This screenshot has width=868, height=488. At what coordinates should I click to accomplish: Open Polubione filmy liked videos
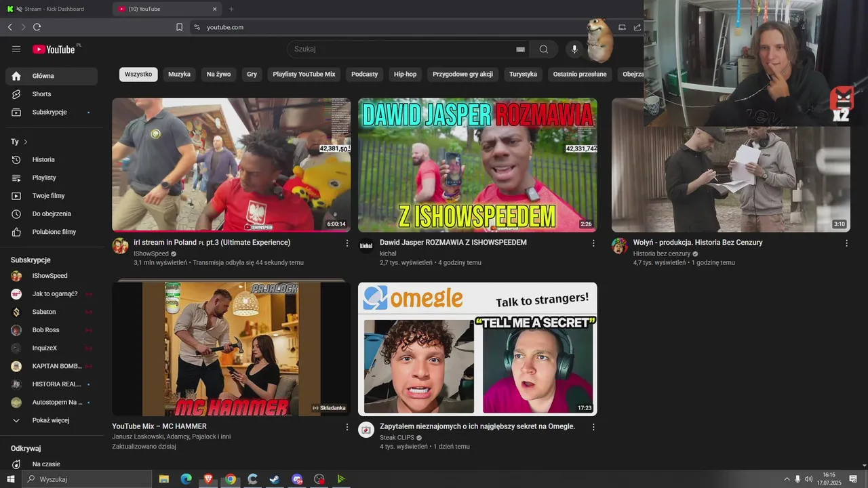coord(52,232)
